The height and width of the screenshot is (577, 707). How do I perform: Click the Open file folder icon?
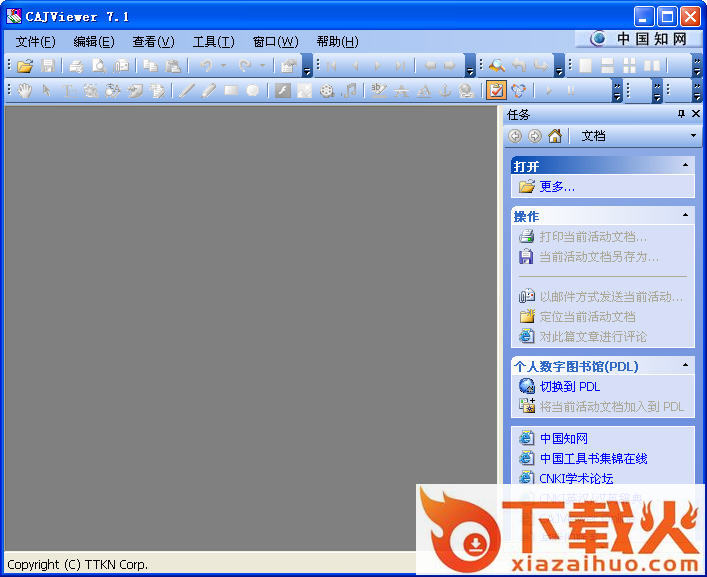25,66
